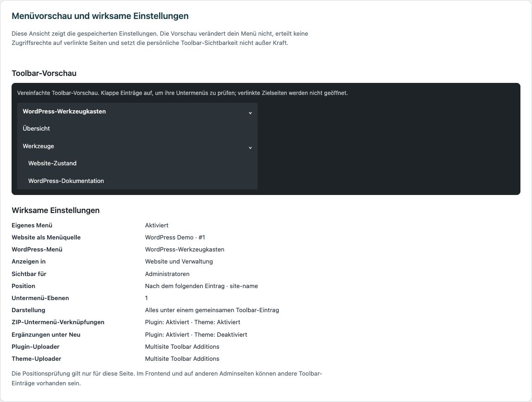Click the note 'Vereinfachte Toolbar-Vorschau' in the dark panel
Image resolution: width=532 pixels, height=402 pixels.
point(183,93)
